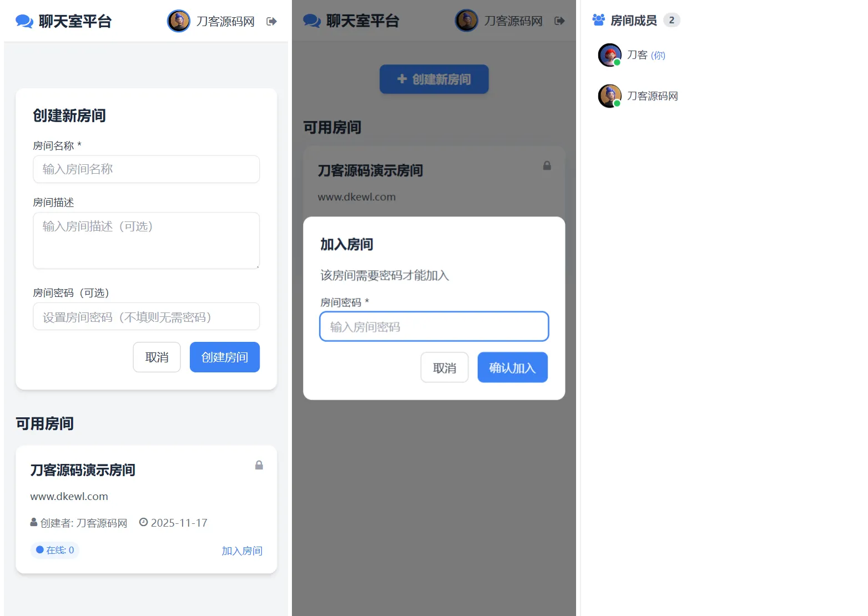Open the 加入房间 link on the room card
This screenshot has height=616, width=868.
(242, 551)
